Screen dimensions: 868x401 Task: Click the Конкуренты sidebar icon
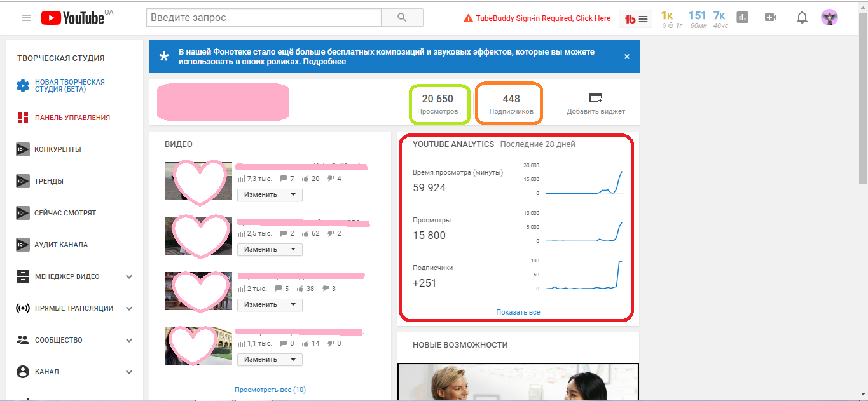coord(23,149)
